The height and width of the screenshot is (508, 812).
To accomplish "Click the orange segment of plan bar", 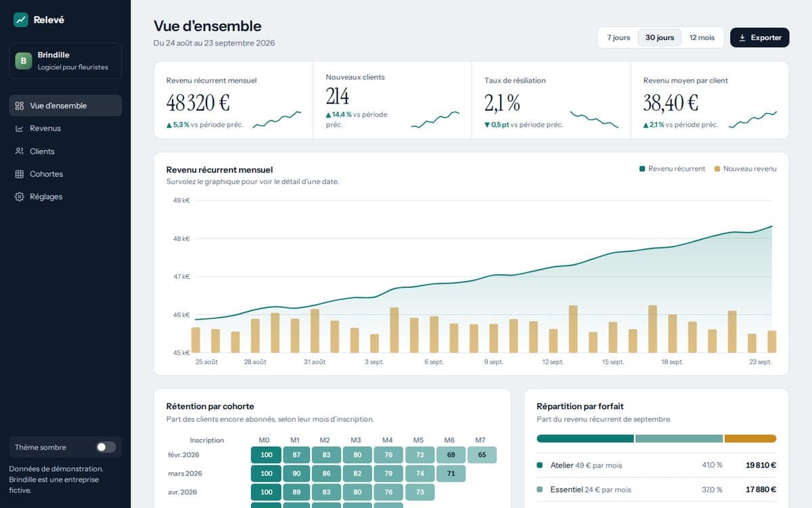I will coord(750,438).
